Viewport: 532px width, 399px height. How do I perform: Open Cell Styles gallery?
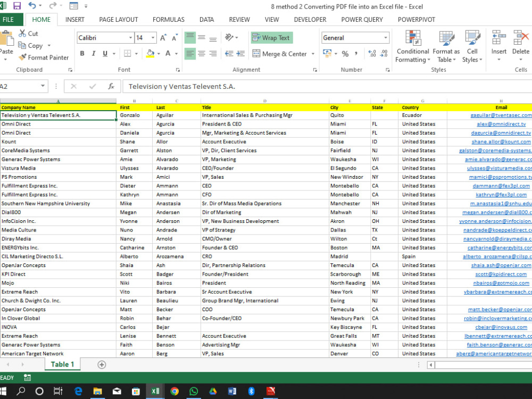click(x=472, y=46)
